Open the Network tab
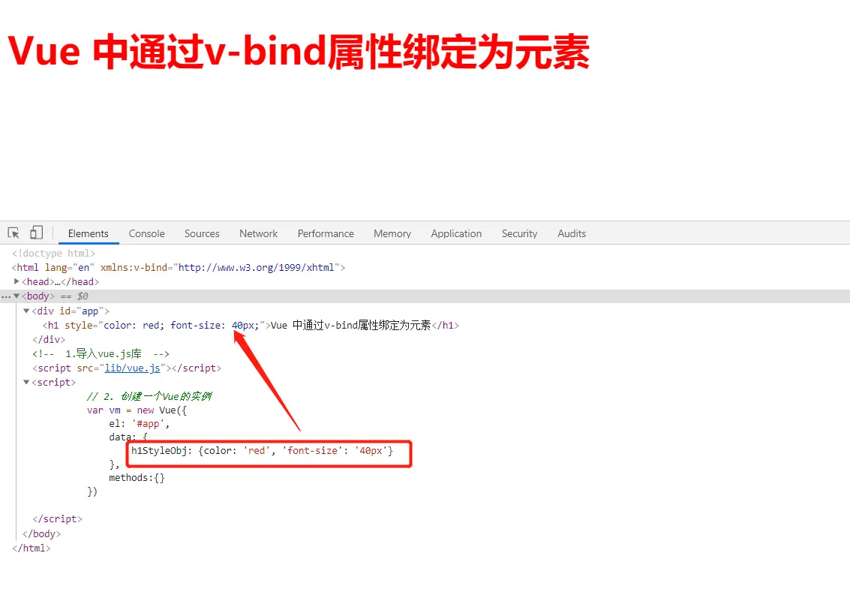This screenshot has height=616, width=850. tap(259, 233)
